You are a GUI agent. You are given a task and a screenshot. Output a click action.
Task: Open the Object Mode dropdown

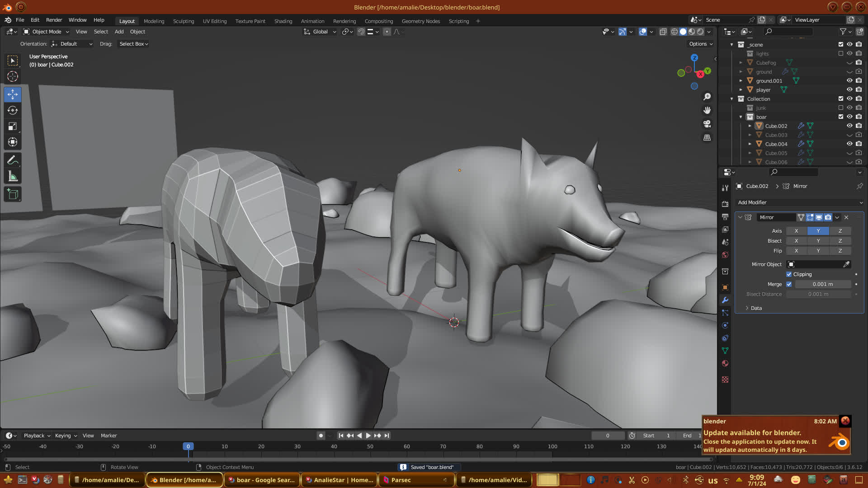[x=46, y=32]
